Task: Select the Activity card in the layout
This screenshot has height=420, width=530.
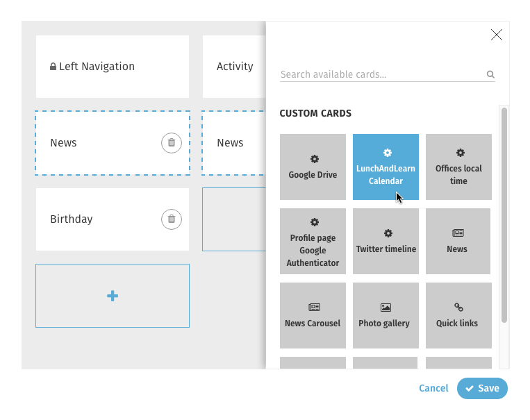Action: [234, 67]
